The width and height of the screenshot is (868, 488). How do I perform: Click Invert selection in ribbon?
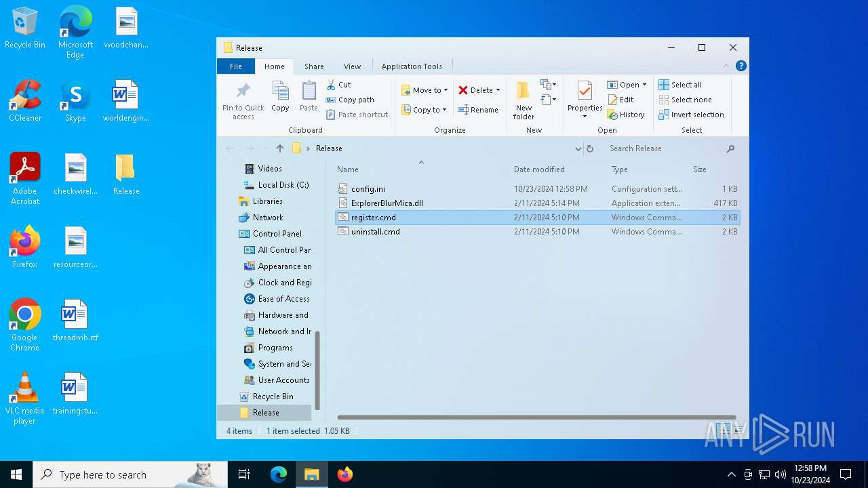click(691, 115)
